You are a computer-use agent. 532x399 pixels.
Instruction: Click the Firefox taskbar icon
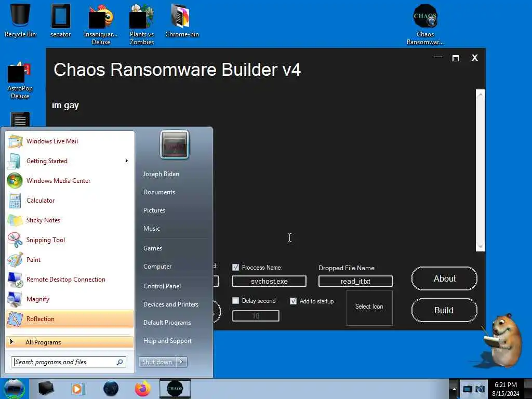(x=143, y=389)
